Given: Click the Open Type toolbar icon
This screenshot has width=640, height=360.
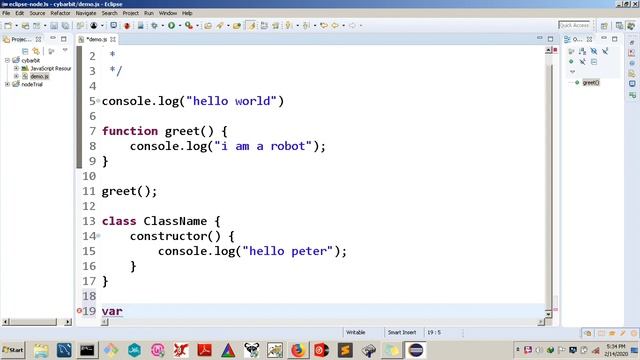Looking at the screenshot, I should click(208, 26).
